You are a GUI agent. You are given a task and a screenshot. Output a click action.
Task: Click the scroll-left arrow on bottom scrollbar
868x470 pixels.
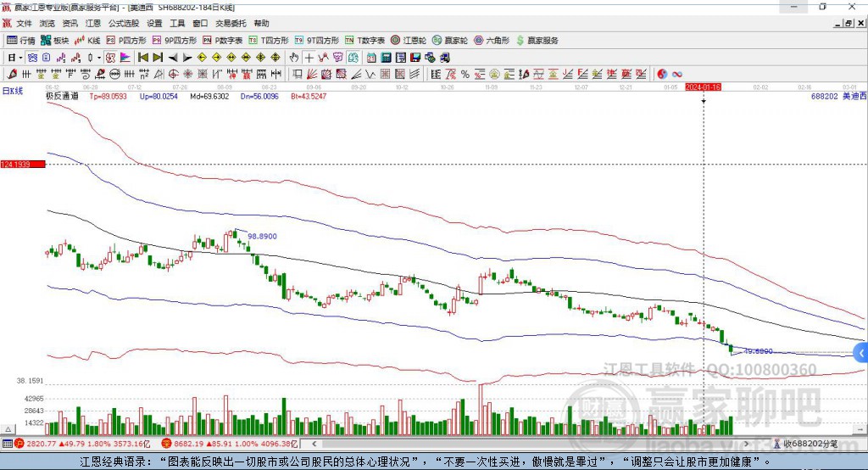pos(314,444)
